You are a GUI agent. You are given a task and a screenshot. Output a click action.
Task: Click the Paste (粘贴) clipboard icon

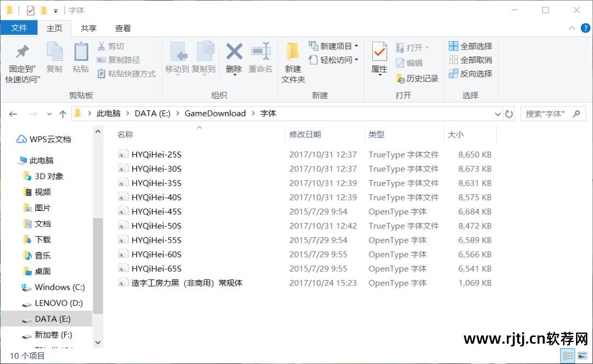(81, 58)
